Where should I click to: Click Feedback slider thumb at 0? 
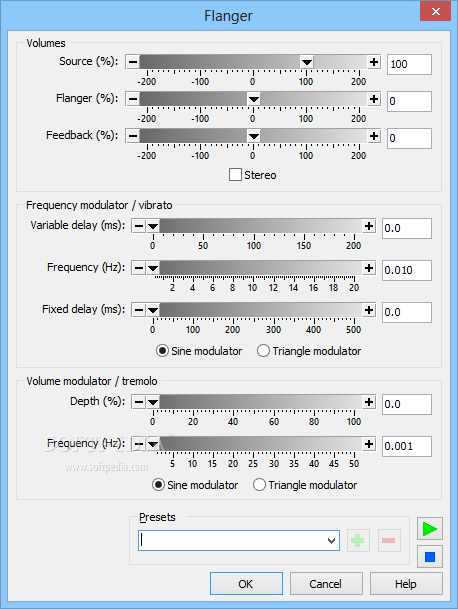click(254, 136)
